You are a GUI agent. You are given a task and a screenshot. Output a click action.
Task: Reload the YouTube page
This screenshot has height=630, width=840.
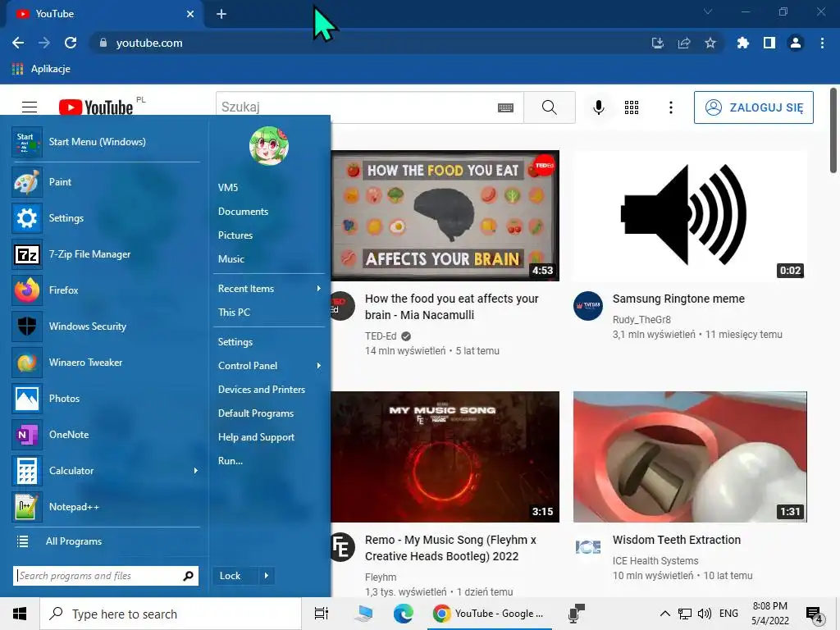point(71,43)
